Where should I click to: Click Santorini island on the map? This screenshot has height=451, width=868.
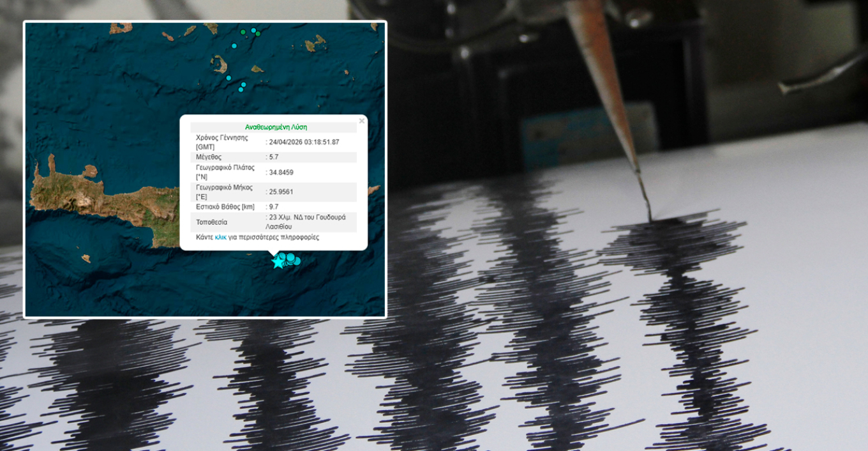(220, 64)
